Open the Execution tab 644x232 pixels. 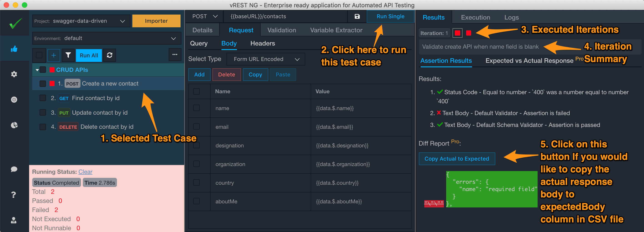[475, 17]
